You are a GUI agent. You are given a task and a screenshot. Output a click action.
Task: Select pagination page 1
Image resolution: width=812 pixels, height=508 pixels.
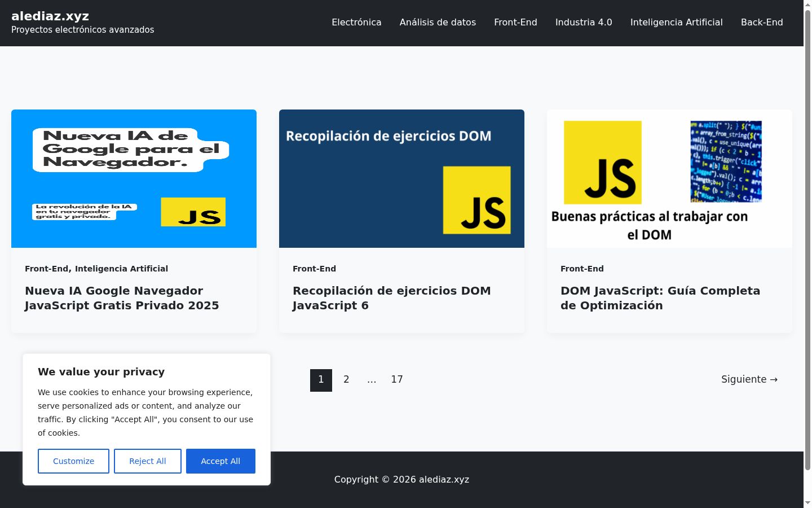[321, 380]
